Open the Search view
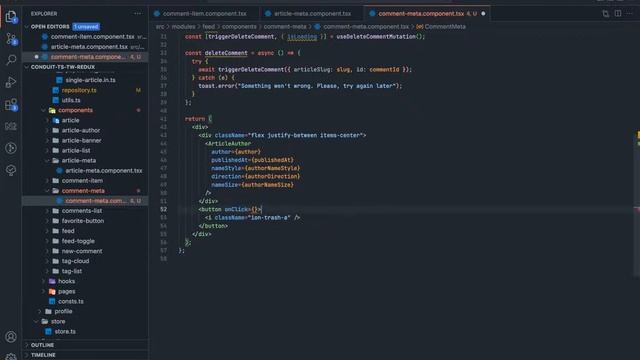 pyautogui.click(x=11, y=60)
